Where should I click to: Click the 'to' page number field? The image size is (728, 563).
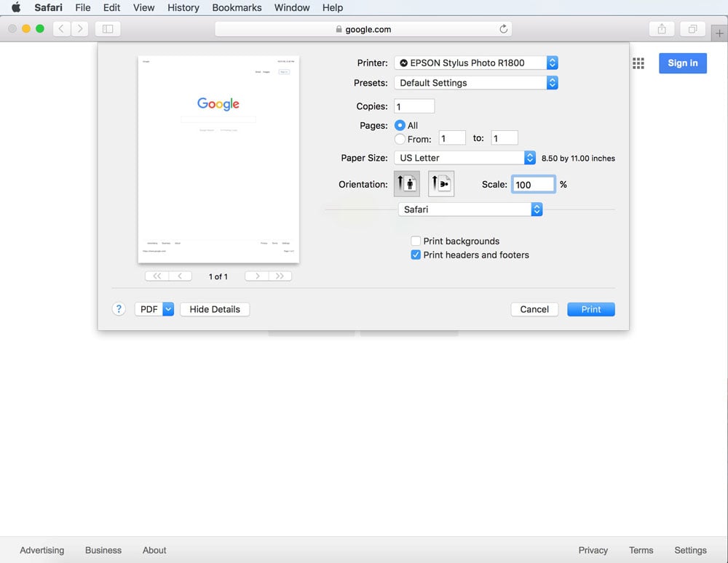[x=505, y=138]
